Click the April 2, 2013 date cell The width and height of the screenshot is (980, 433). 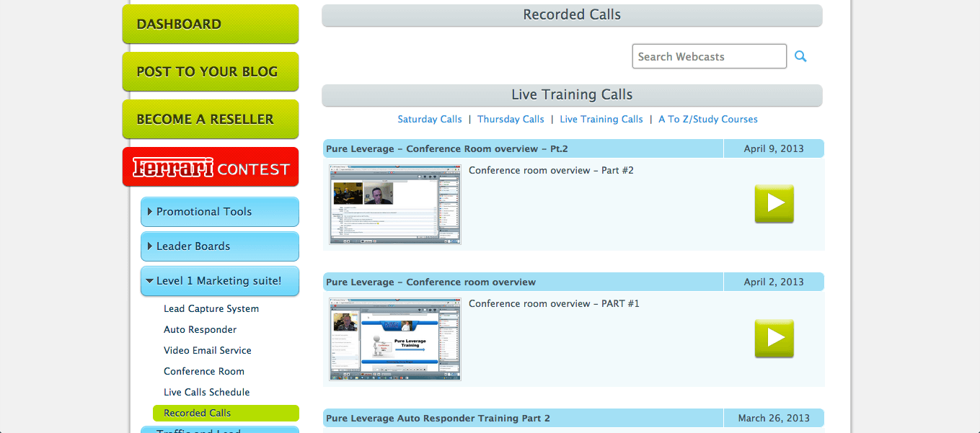coord(774,282)
